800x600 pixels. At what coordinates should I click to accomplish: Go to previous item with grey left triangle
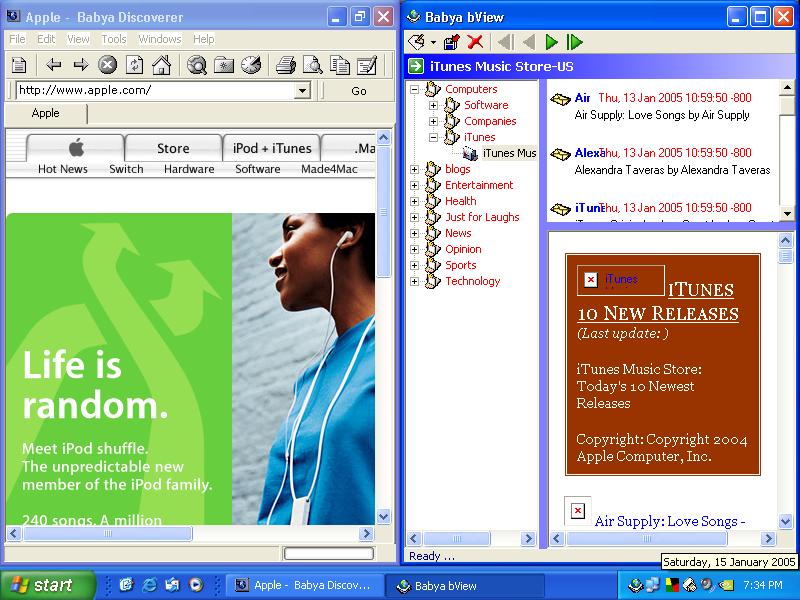tap(529, 42)
